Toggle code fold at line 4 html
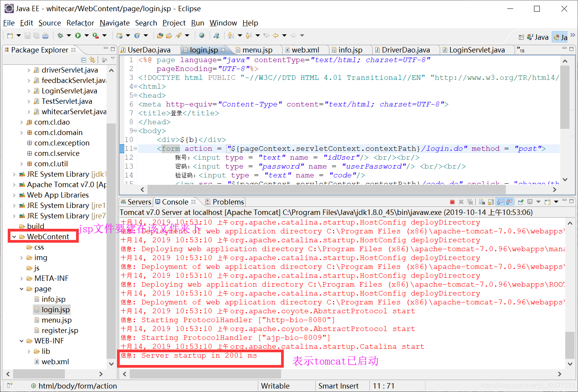 (x=135, y=86)
